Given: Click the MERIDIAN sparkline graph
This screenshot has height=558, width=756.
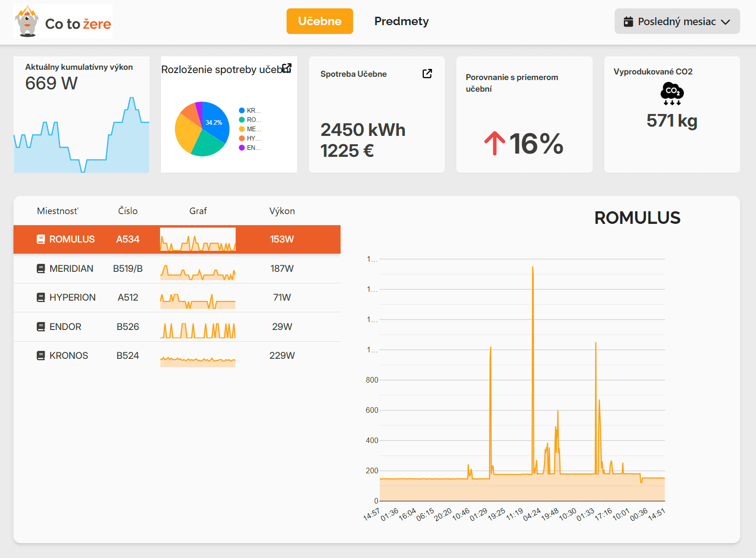Looking at the screenshot, I should [198, 272].
